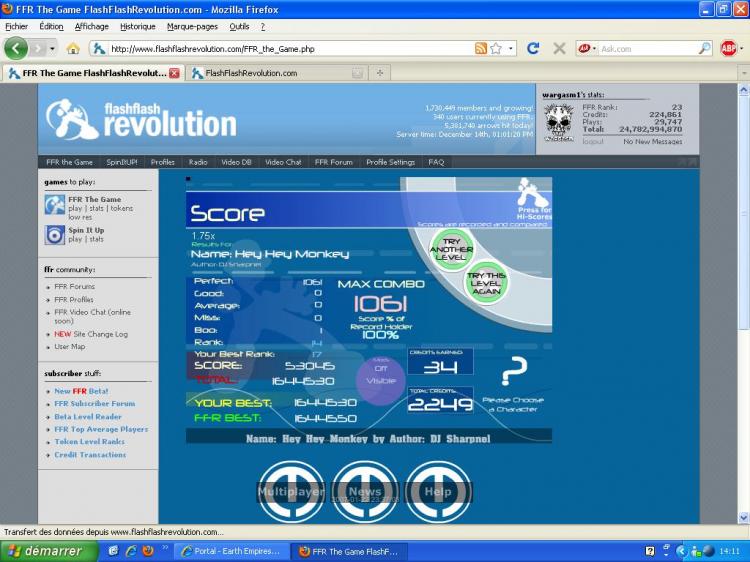Viewport: 750px width, 562px height.
Task: Open the FFR Top Average Players link
Action: (x=101, y=429)
